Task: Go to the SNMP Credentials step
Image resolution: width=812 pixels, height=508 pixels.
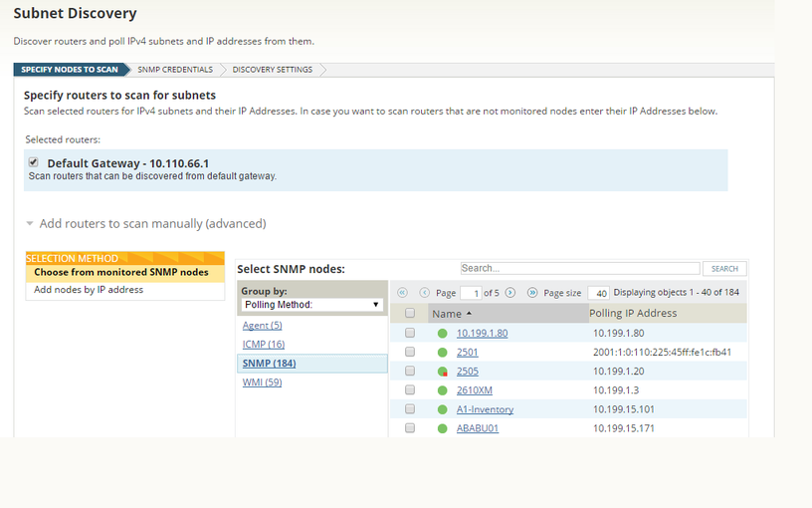Action: point(175,70)
